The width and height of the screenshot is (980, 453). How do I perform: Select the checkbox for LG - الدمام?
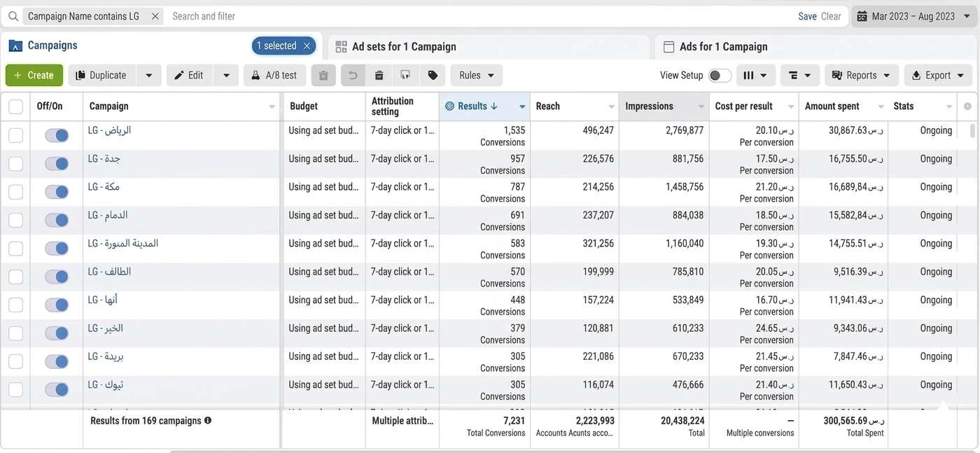(x=15, y=220)
